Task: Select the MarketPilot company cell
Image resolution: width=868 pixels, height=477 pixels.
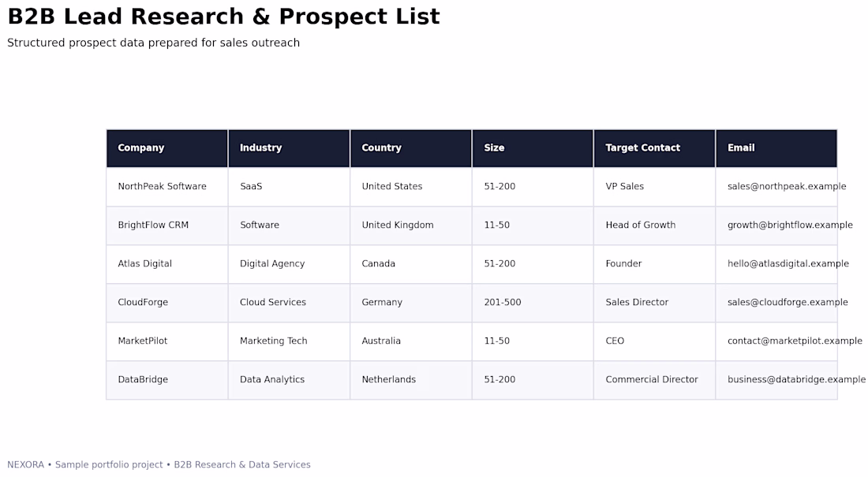Action: [x=167, y=342]
